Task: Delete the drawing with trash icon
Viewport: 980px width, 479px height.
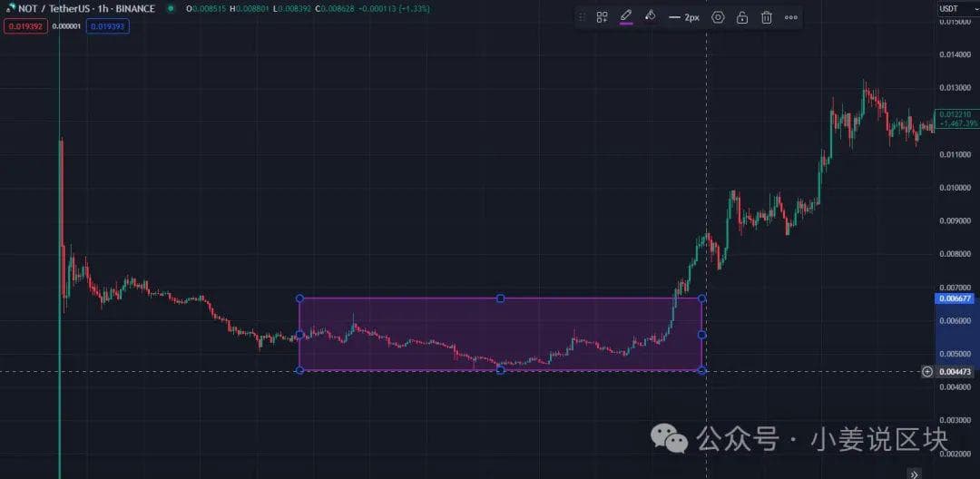Action: [767, 17]
